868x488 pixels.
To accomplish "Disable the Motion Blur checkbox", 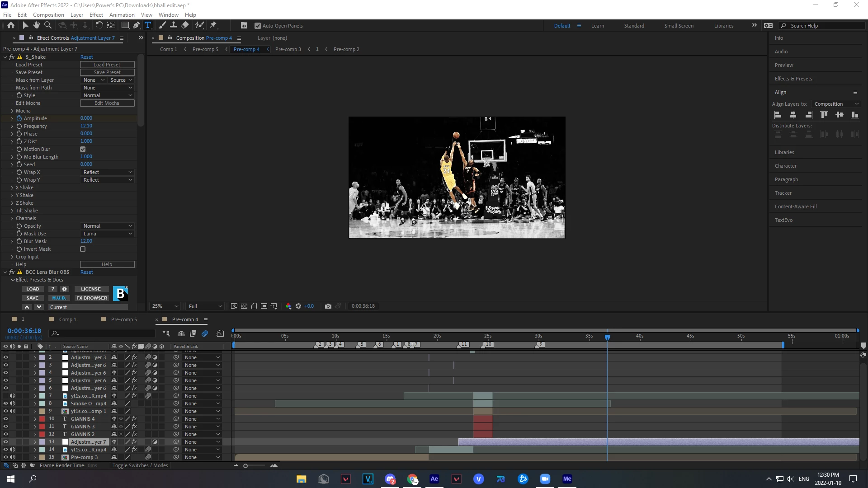I will tap(83, 149).
